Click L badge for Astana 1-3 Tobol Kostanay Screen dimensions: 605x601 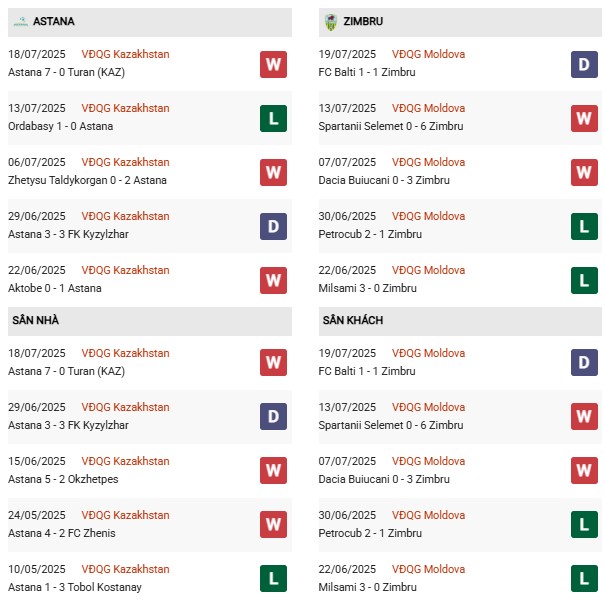273,578
